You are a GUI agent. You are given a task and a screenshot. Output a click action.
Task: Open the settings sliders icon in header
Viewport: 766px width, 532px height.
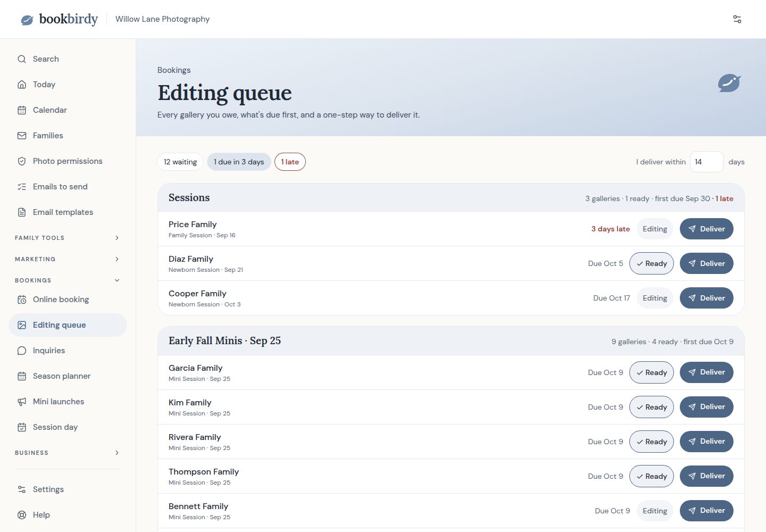coord(737,19)
